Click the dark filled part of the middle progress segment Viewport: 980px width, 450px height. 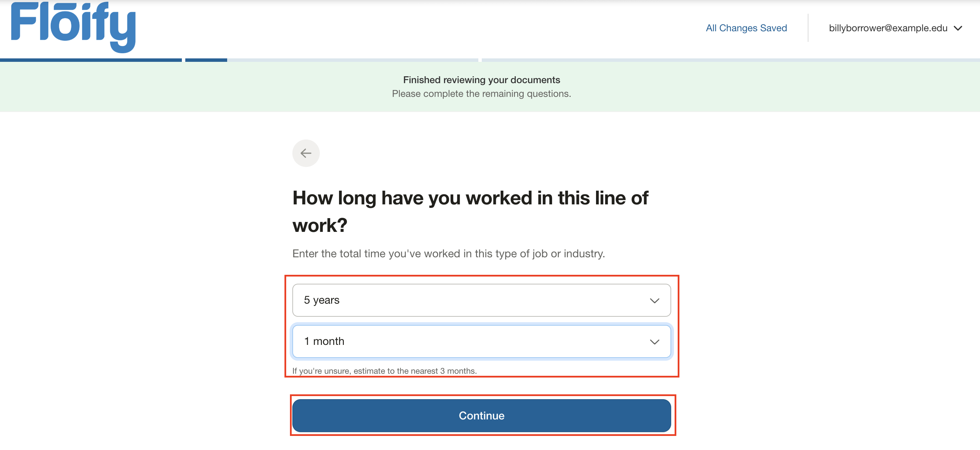pos(206,60)
